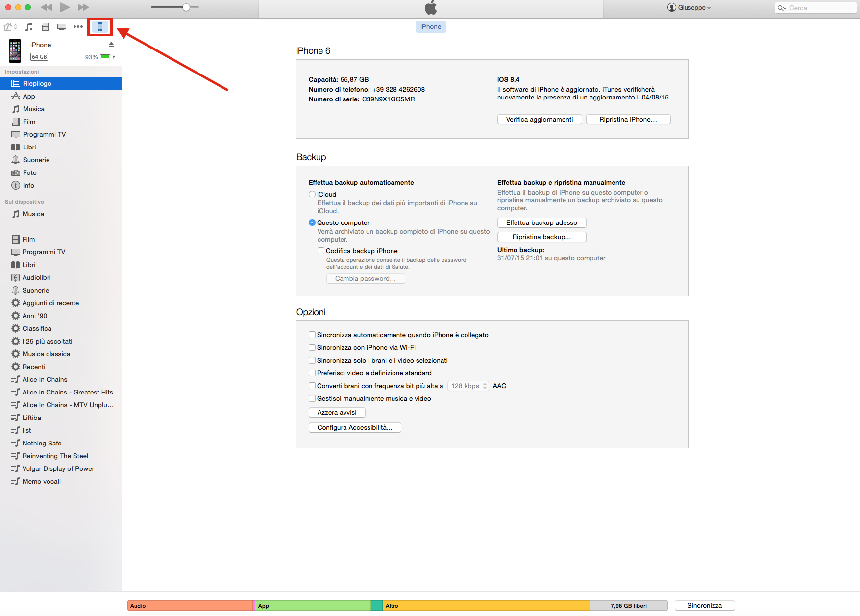Open Aggiunti di recente smart playlist
860x616 pixels.
[x=61, y=303]
